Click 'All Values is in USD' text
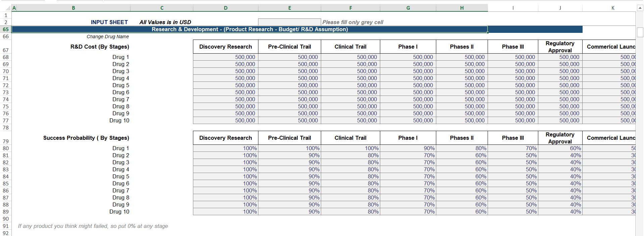Viewport: 644px width, 236px height. point(165,22)
